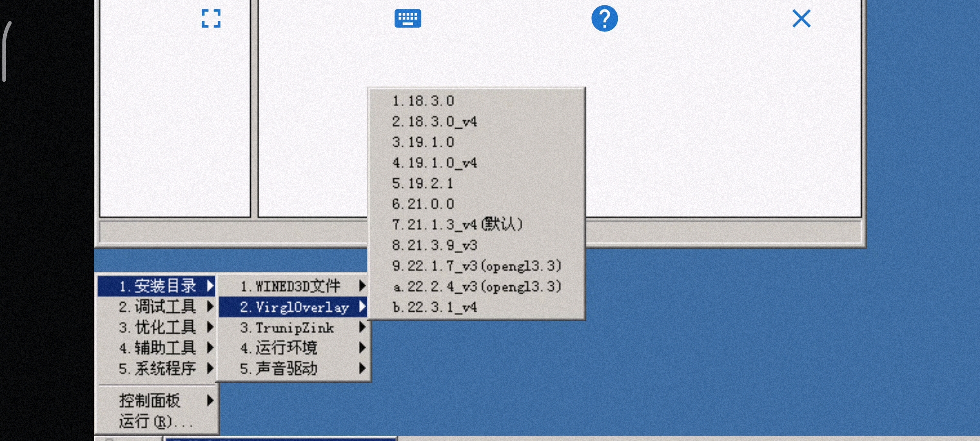The image size is (980, 441).
Task: Click 运行(R)... to open Run dialog
Action: pos(156,421)
